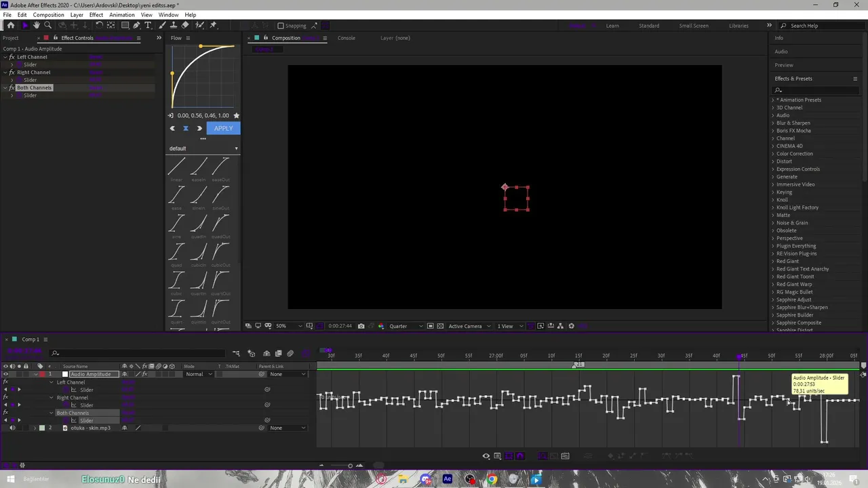Click Show Channel color management icon
The image size is (868, 488).
tap(381, 326)
